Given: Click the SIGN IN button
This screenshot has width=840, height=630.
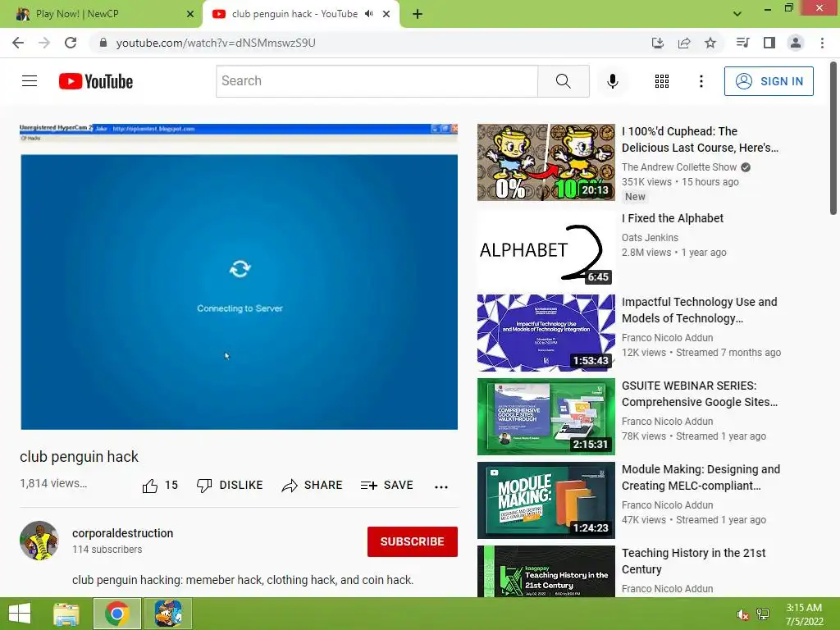Looking at the screenshot, I should click(x=769, y=81).
